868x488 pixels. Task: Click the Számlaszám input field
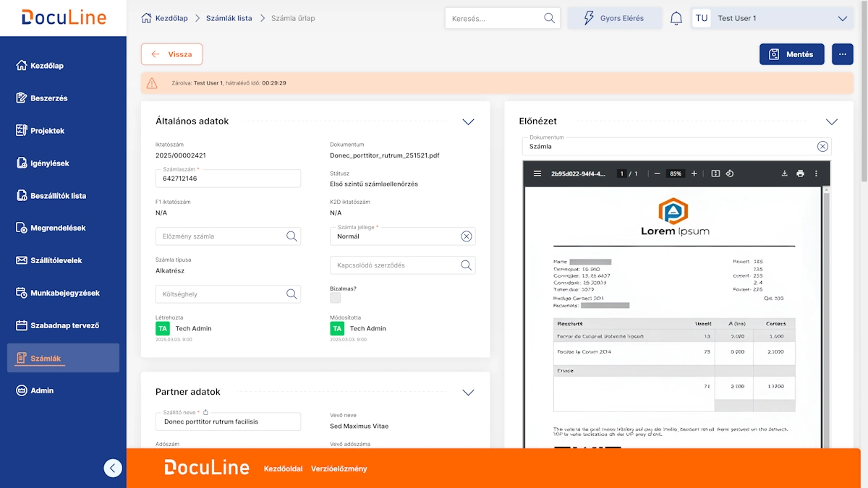[x=228, y=179]
